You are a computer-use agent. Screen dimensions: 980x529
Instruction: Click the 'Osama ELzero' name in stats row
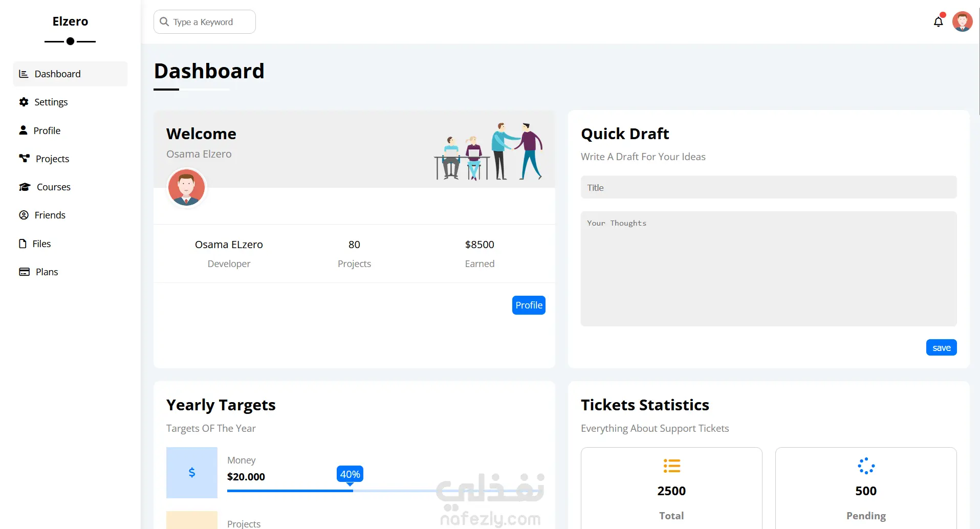pos(229,245)
